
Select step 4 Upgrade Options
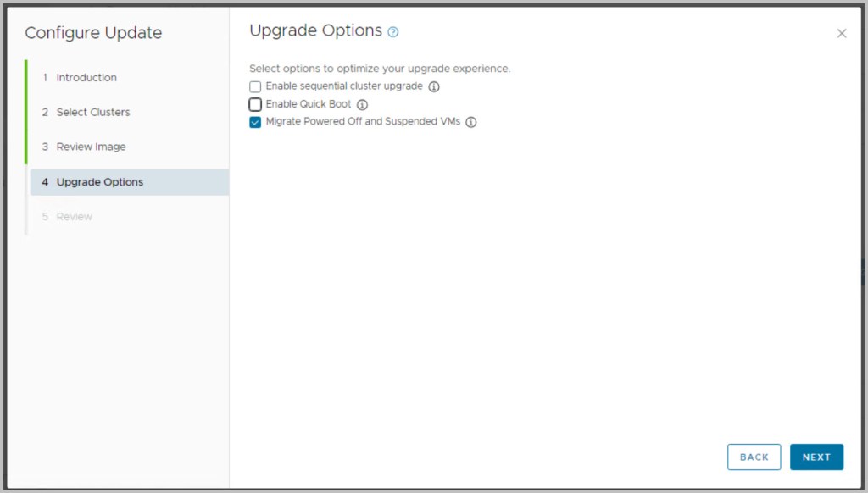(100, 182)
